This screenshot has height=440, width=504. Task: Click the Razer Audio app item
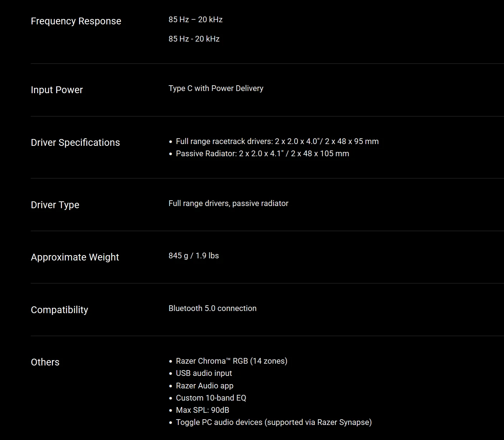click(204, 386)
